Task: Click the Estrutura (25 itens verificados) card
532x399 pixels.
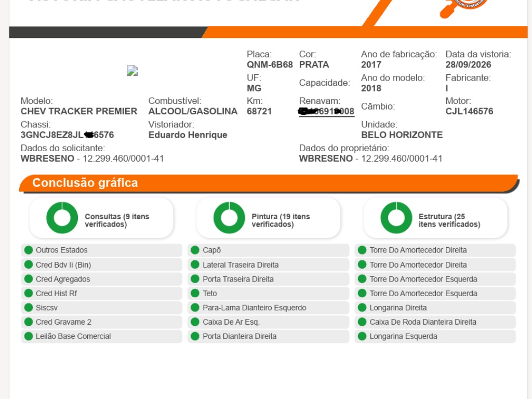Action: [435, 218]
